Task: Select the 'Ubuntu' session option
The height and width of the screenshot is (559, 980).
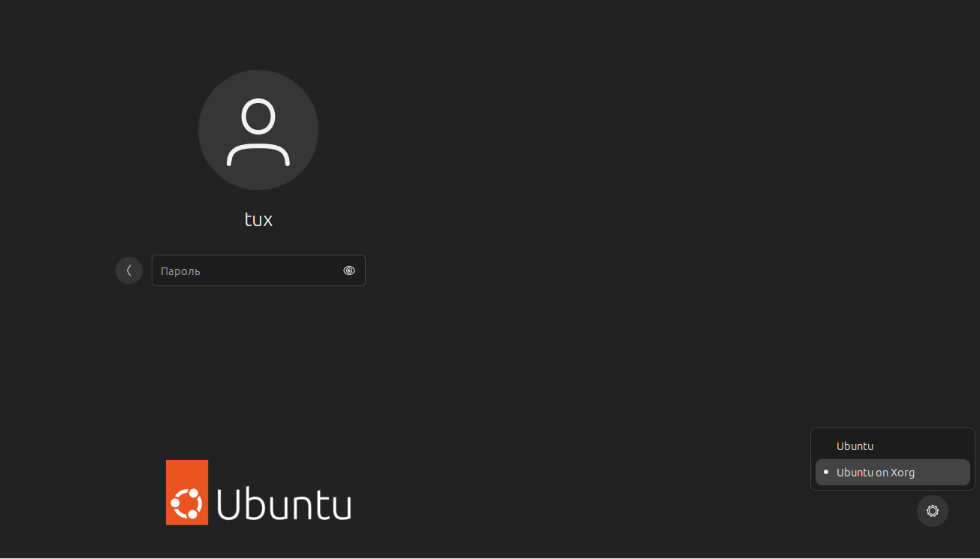Action: pyautogui.click(x=855, y=446)
